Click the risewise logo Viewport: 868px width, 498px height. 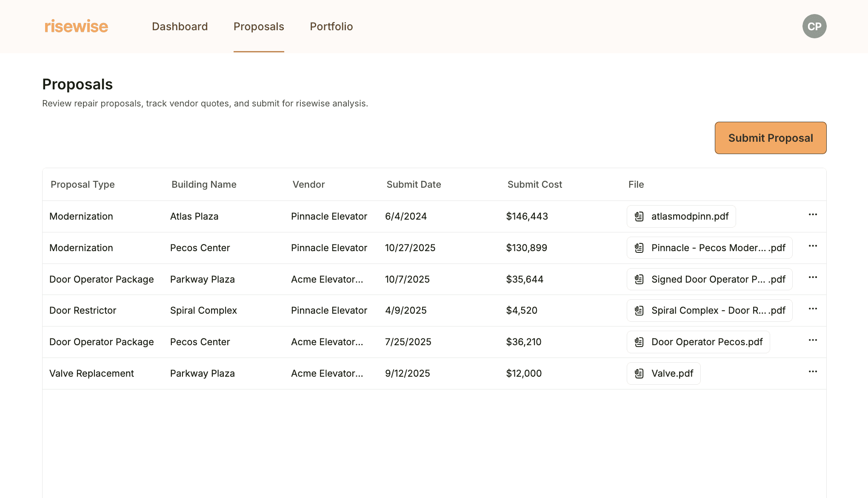76,26
